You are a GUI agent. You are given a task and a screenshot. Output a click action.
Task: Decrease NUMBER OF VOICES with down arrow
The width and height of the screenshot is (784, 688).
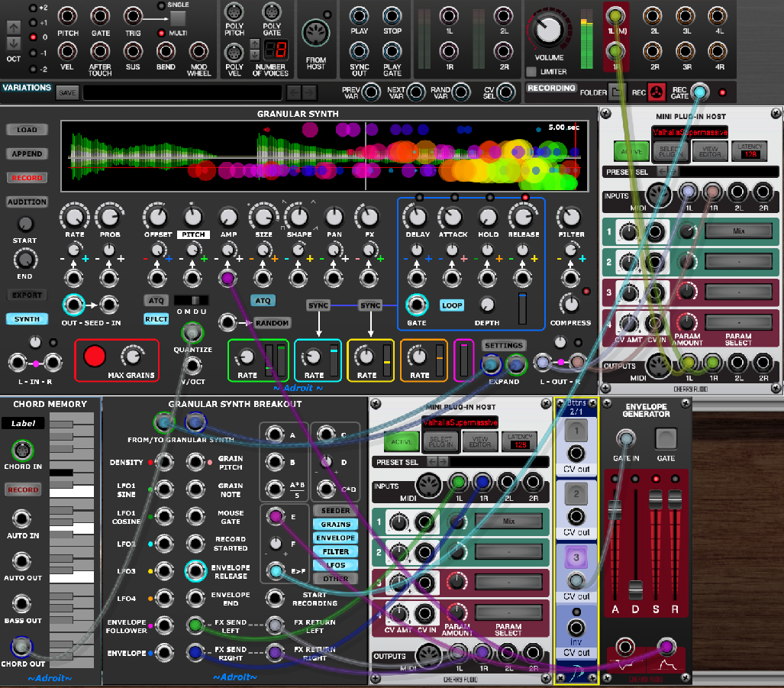(254, 54)
